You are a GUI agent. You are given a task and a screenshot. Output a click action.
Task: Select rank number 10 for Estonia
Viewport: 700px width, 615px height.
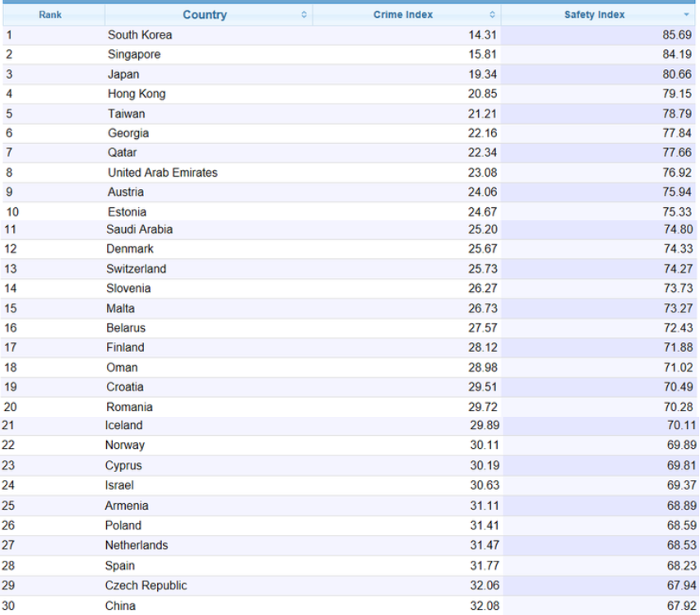coord(12,212)
